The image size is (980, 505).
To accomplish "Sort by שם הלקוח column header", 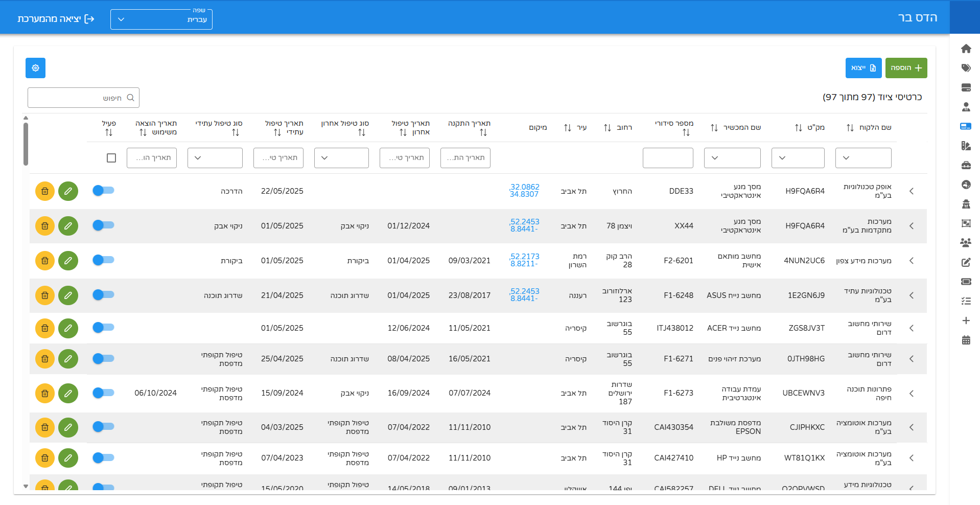I will point(869,128).
